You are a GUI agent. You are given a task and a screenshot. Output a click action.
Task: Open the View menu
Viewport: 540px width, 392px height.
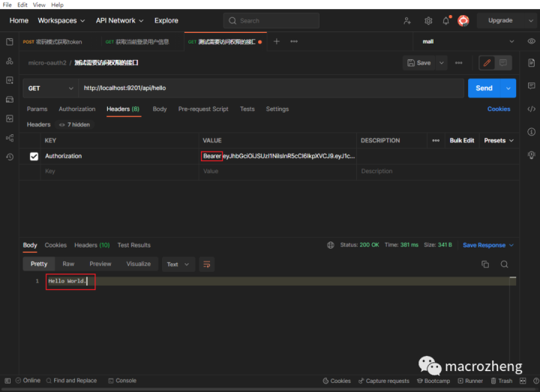point(39,4)
